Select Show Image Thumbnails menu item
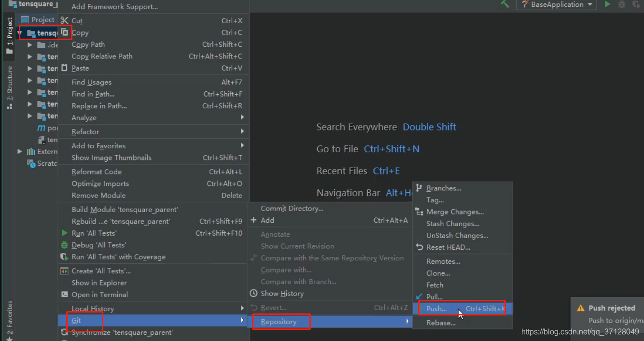Screen dimensions: 644x341 pyautogui.click(x=153, y=157)
